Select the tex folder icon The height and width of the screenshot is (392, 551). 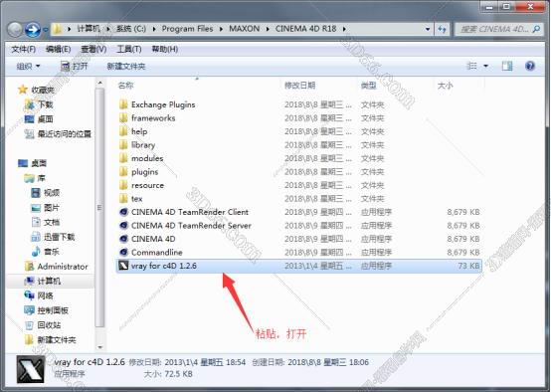[123, 198]
